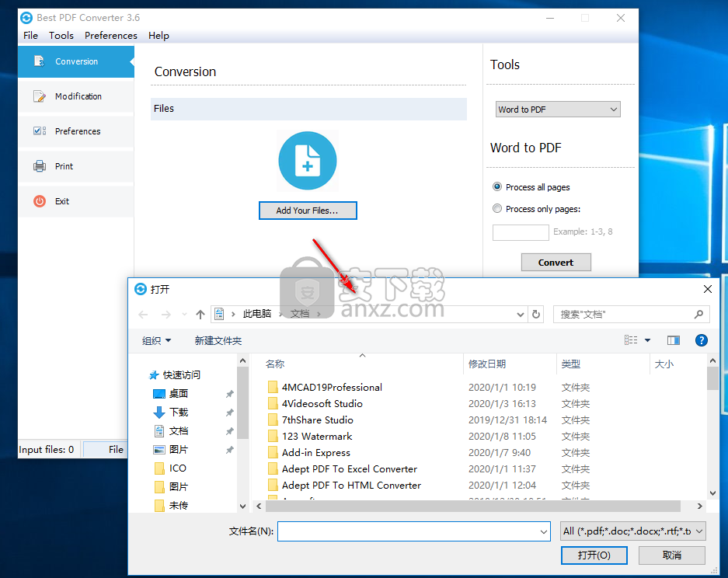Open the Word to PDF tool dropdown

pyautogui.click(x=558, y=109)
